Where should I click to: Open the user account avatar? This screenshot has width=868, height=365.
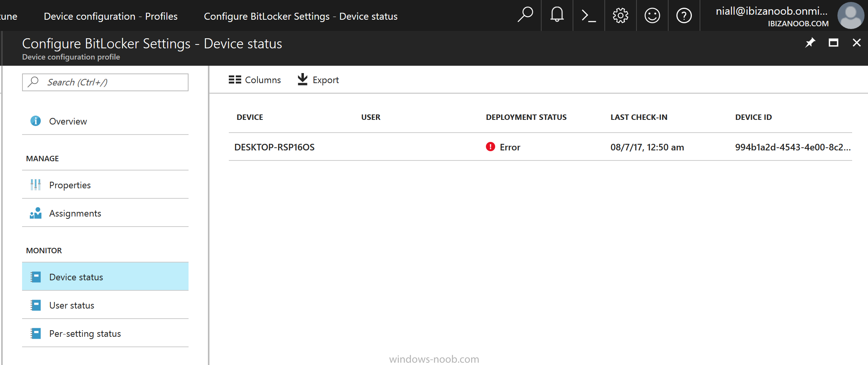[851, 16]
